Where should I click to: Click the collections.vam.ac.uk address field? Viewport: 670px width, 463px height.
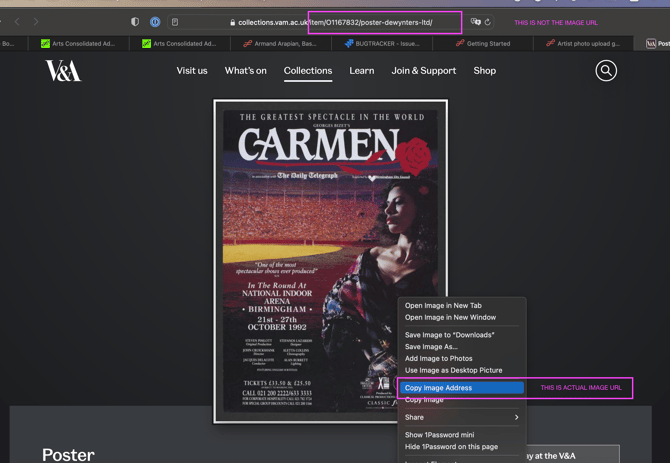(x=331, y=22)
